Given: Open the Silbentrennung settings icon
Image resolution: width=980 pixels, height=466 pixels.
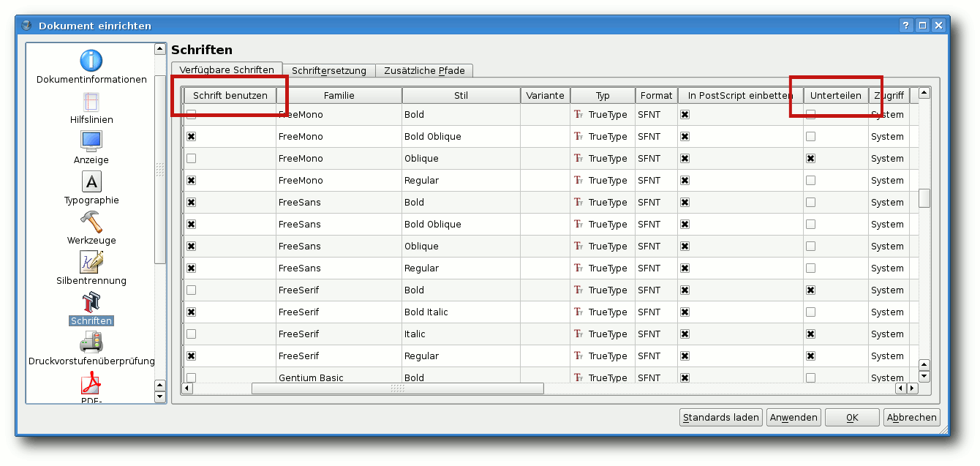Looking at the screenshot, I should click(91, 262).
